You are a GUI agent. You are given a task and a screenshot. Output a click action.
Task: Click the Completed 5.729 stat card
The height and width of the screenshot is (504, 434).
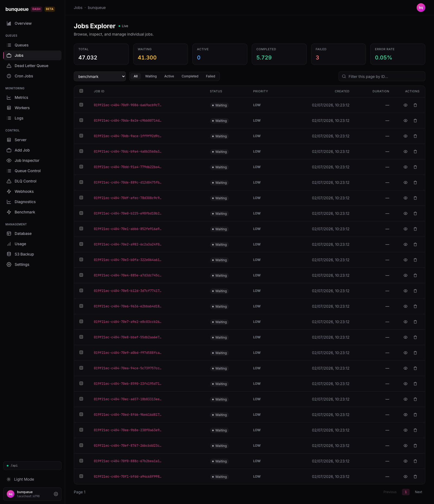(279, 54)
